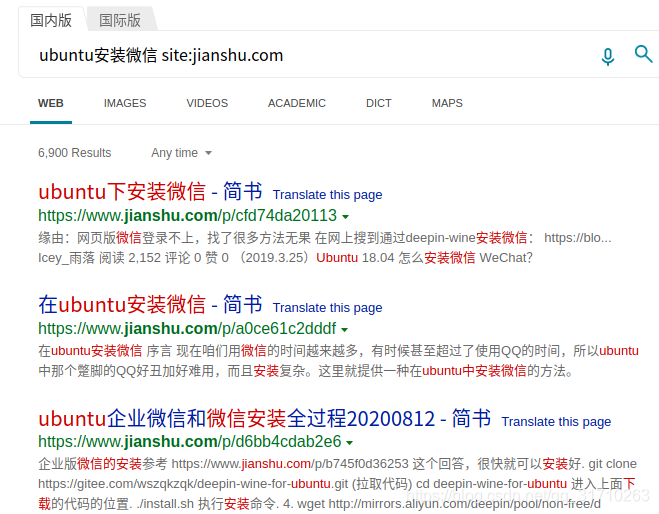The width and height of the screenshot is (659, 514).
Task: Click snippet line Icey_雨落 阅读 2,152
Action: pos(285,258)
